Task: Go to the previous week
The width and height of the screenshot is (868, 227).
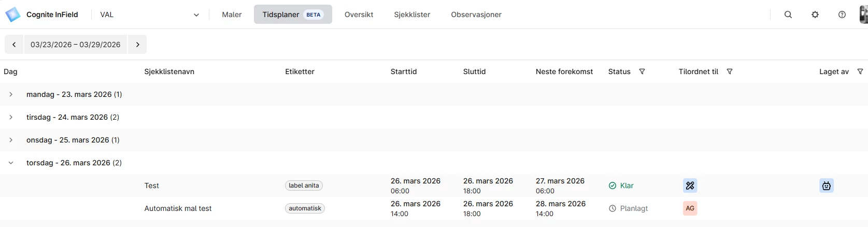Action: [x=14, y=45]
